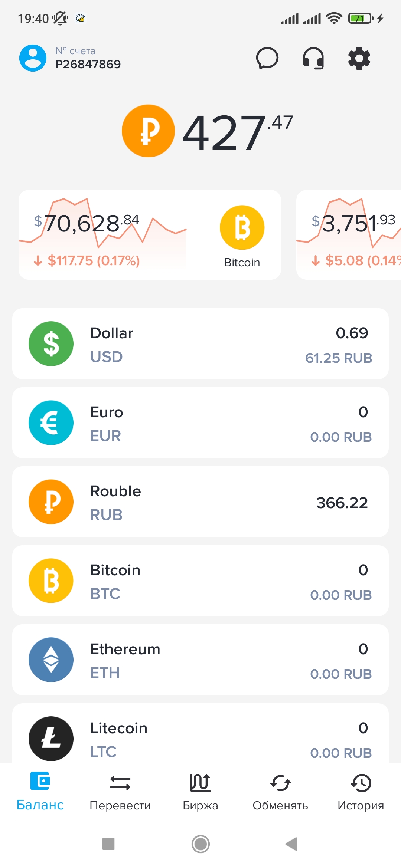The width and height of the screenshot is (401, 868).
Task: Open the chat messages icon
Action: pos(267,58)
